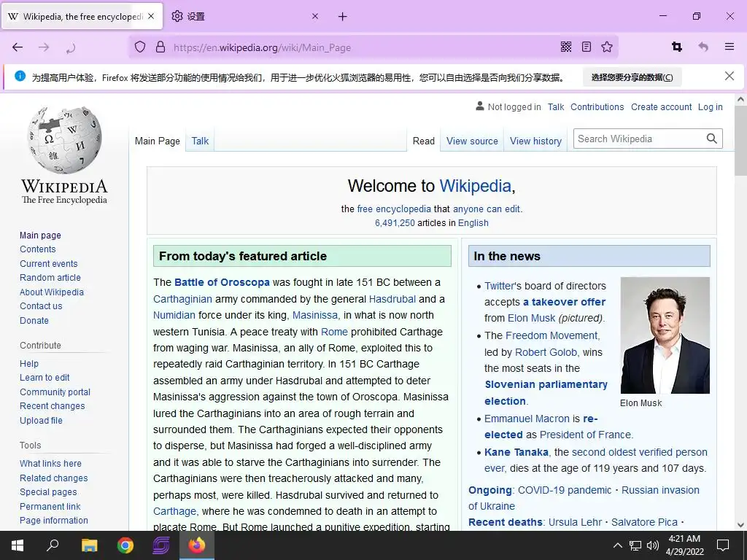Open the network status tray icon

point(635,545)
